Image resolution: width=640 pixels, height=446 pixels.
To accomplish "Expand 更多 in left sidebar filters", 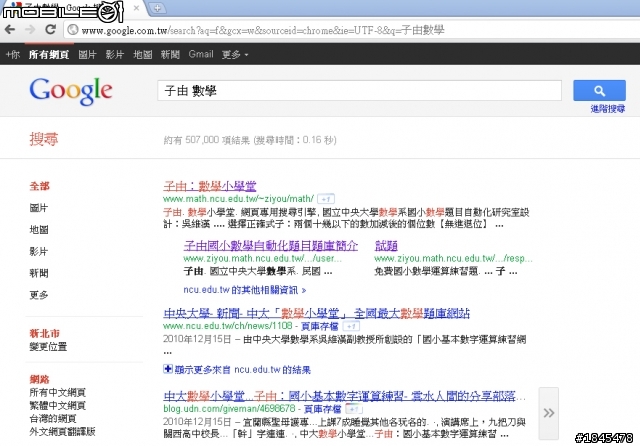I will (x=38, y=295).
